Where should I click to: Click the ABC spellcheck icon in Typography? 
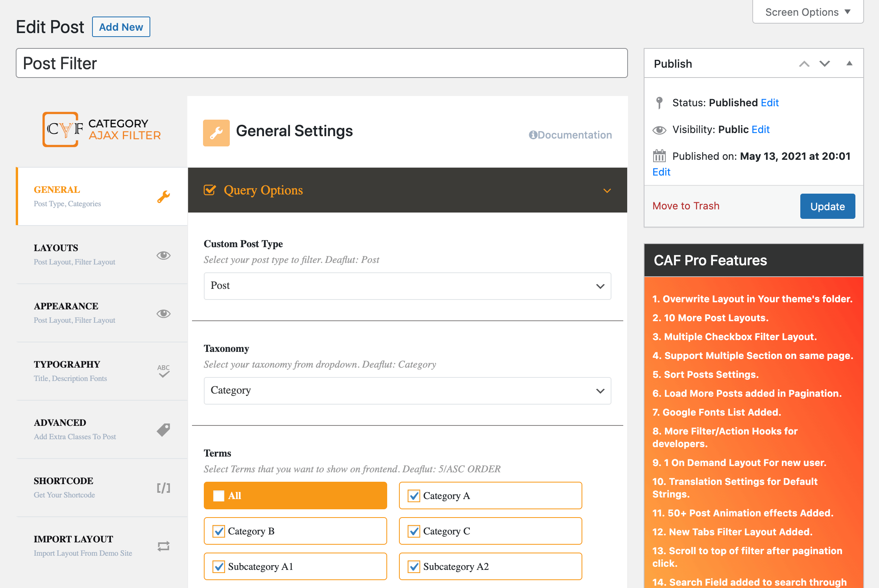[163, 371]
